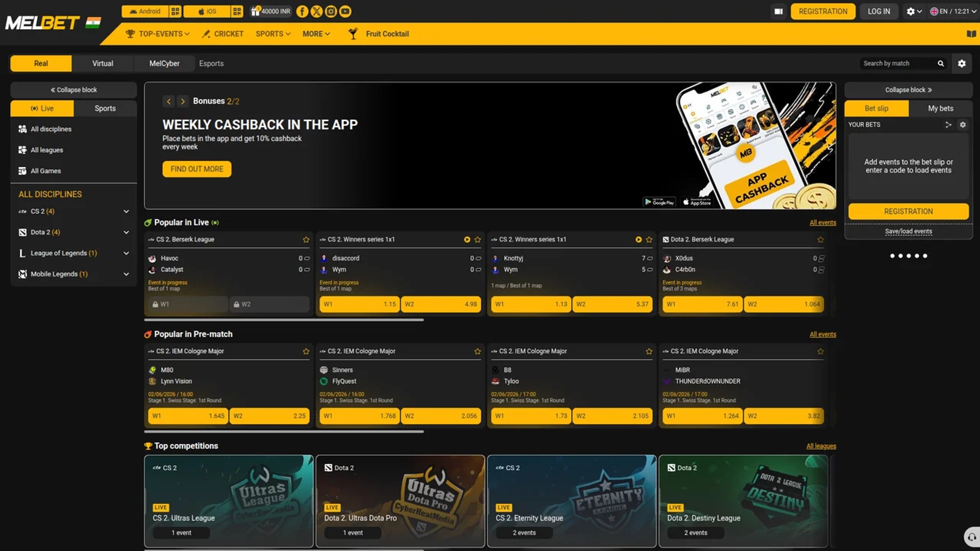Open the gear settings beside search field
Screen dimensions: 980x551
pyautogui.click(x=962, y=63)
